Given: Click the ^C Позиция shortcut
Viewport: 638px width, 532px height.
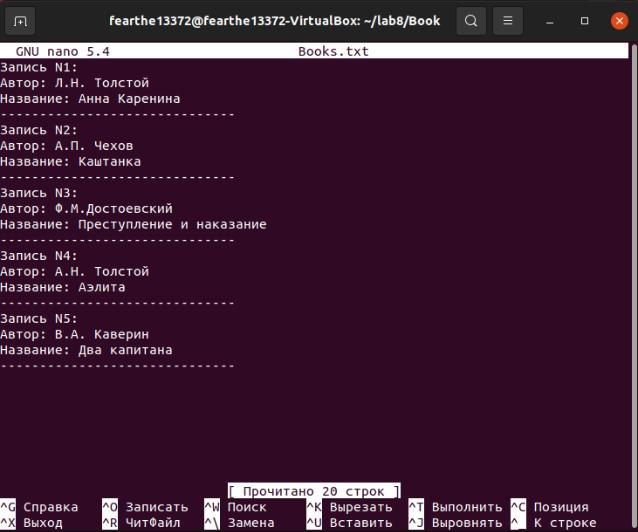Looking at the screenshot, I should (550, 507).
